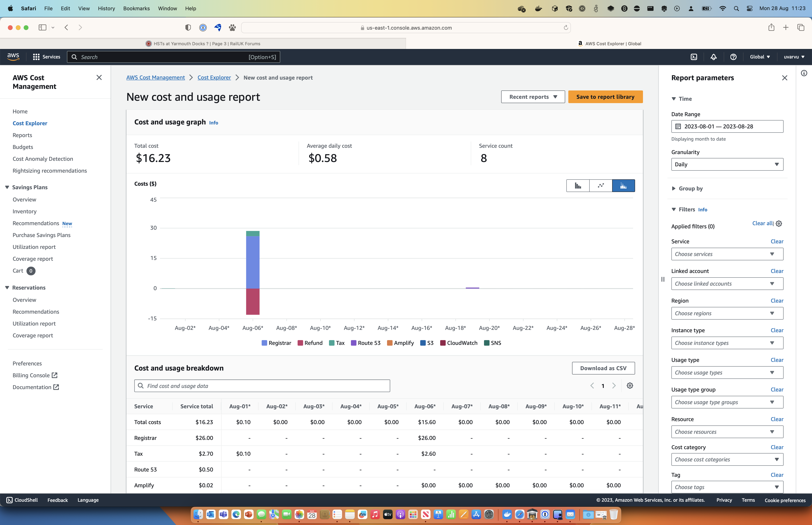Switch to AWS Cost Explorer tab
Image resolution: width=812 pixels, height=525 pixels.
click(x=609, y=44)
